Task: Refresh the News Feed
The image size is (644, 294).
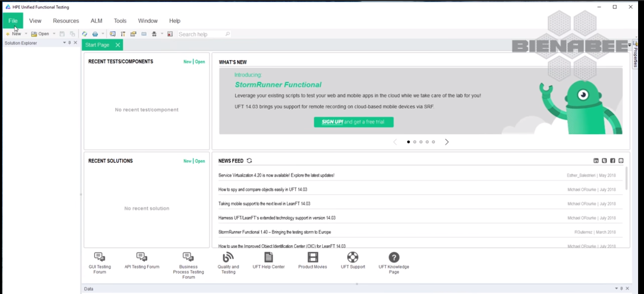Action: (249, 161)
